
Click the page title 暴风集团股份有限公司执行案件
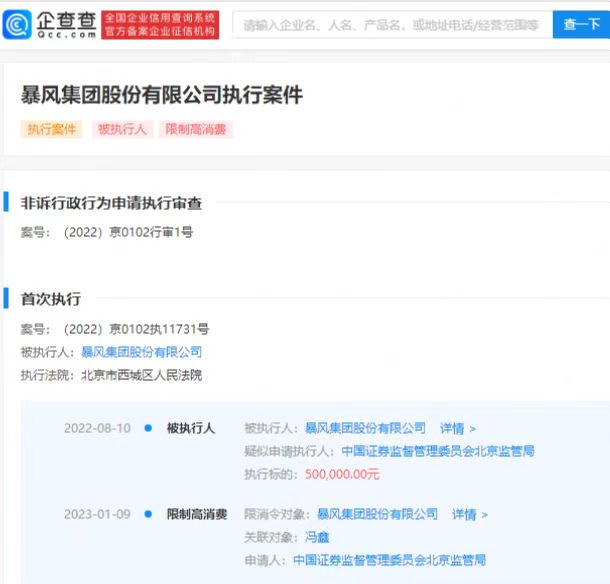click(161, 95)
